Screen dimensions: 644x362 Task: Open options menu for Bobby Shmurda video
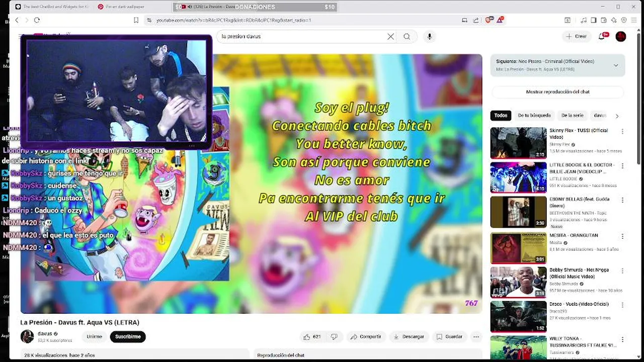point(622,270)
